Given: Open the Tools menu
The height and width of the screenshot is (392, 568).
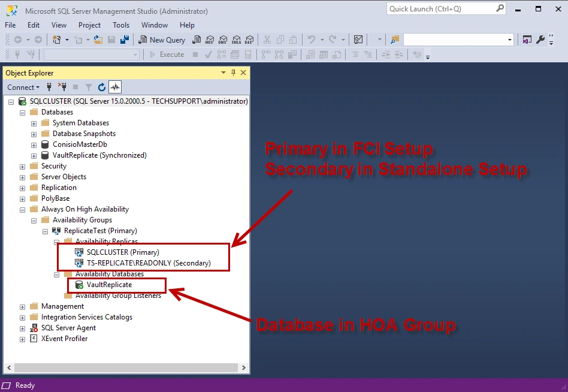Looking at the screenshot, I should 121,25.
